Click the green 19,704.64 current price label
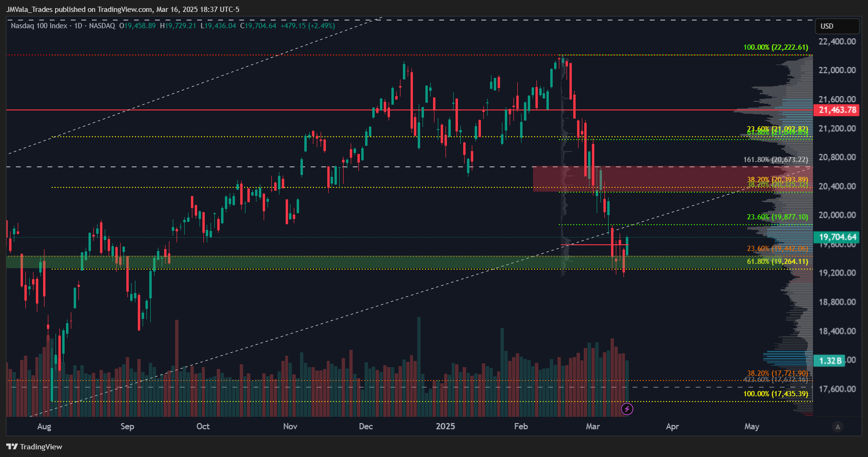 click(x=837, y=237)
